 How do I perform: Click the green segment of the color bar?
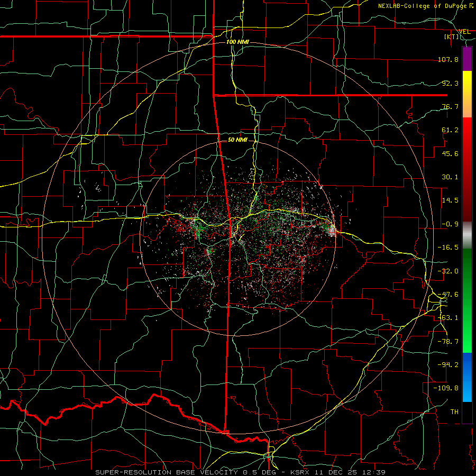tap(467, 300)
